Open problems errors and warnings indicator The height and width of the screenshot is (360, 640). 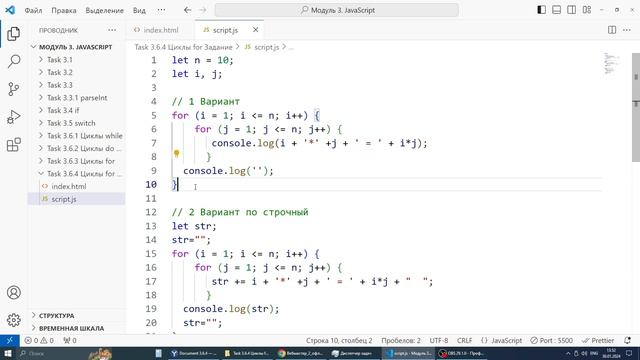pos(39,340)
